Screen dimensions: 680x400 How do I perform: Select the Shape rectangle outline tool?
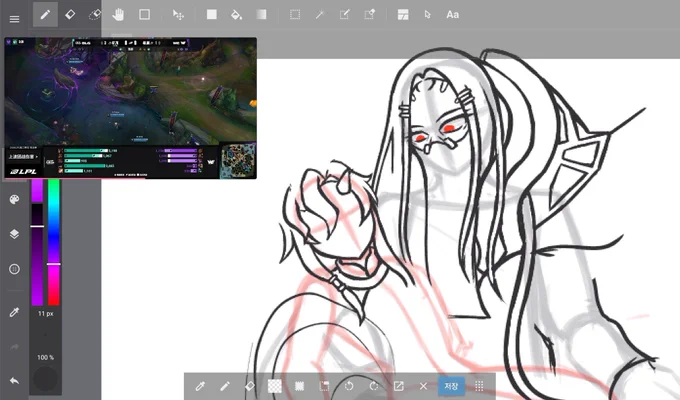(x=144, y=15)
